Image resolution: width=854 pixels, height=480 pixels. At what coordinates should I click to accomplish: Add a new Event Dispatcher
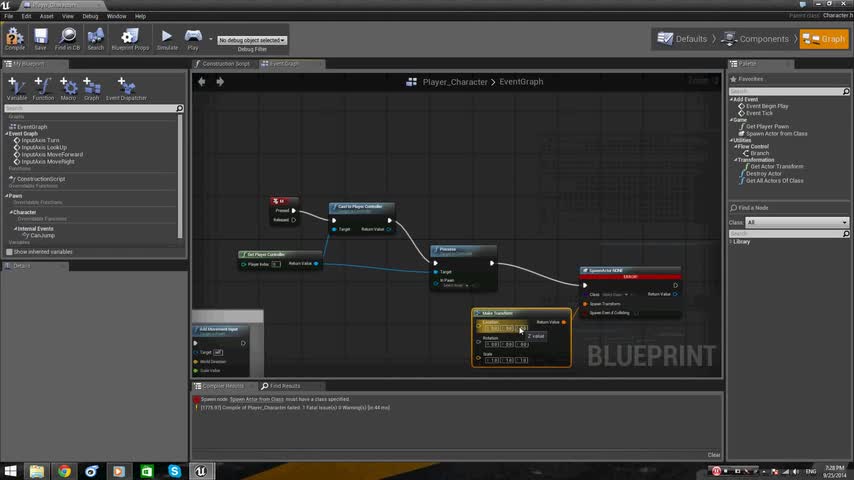coord(126,89)
